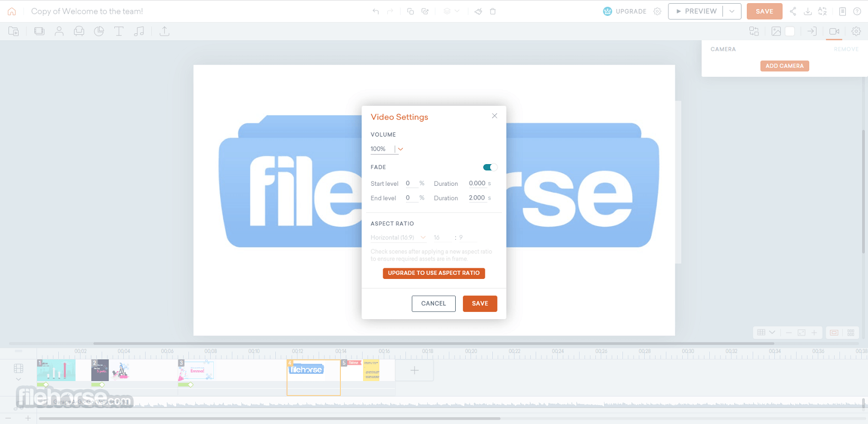Add a new scene with plus button
Viewport: 868px width, 424px height.
coord(414,371)
